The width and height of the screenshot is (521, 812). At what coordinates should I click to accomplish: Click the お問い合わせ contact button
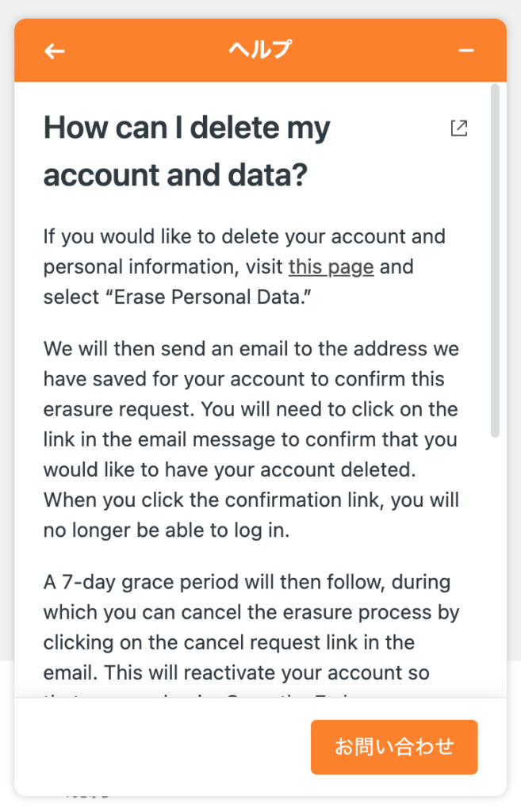click(x=394, y=747)
